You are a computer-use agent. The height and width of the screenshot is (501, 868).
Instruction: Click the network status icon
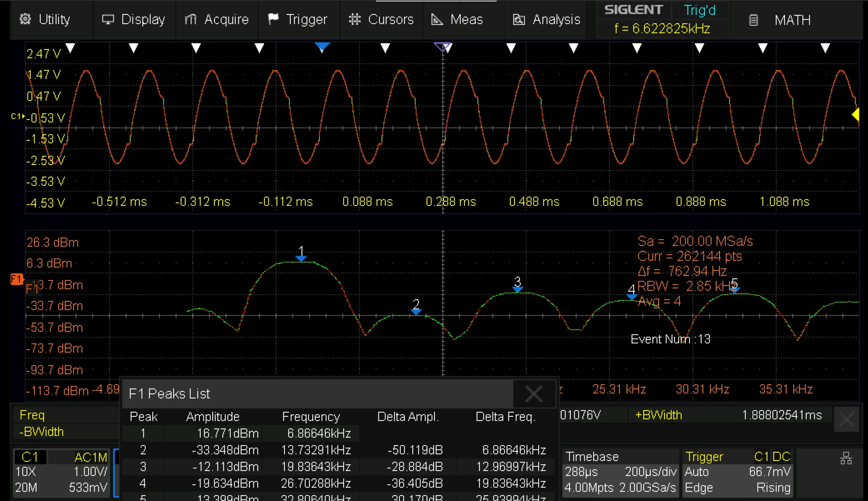pyautogui.click(x=846, y=458)
